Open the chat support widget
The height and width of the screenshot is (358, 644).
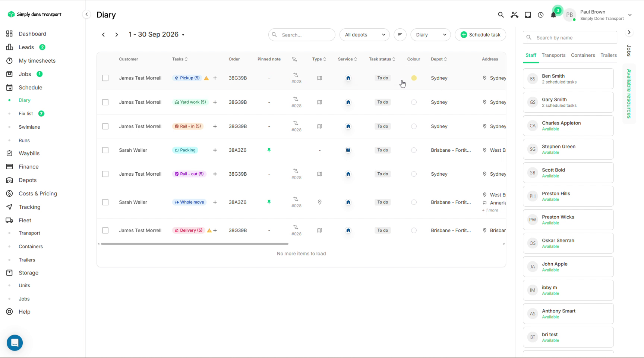tap(15, 342)
